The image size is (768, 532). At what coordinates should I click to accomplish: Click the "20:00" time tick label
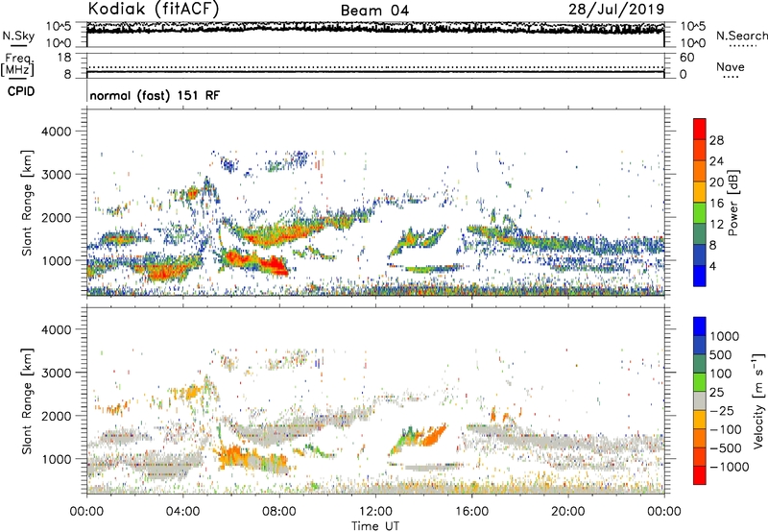[567, 512]
